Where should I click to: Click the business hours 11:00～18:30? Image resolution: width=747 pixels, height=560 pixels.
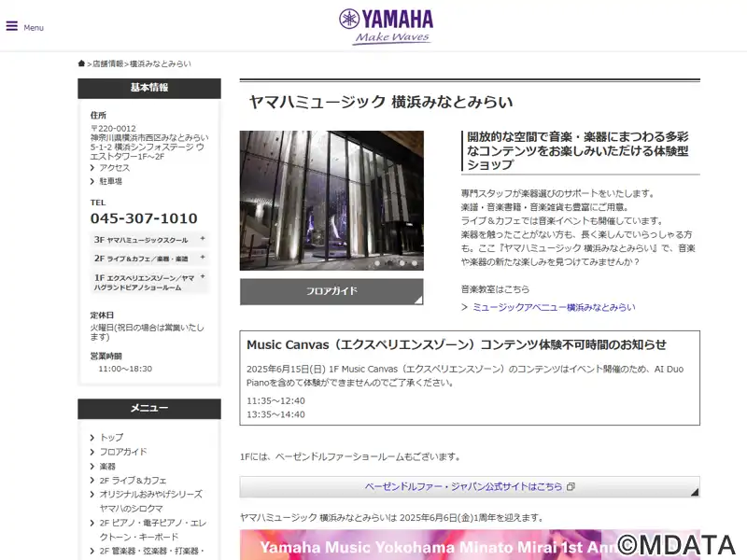click(x=125, y=369)
